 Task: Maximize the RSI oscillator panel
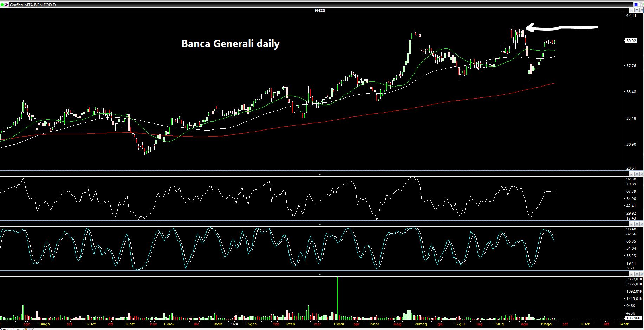[637, 174]
